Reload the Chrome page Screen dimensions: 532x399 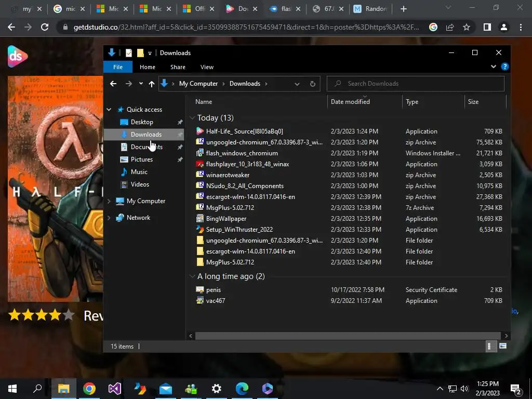pyautogui.click(x=45, y=27)
